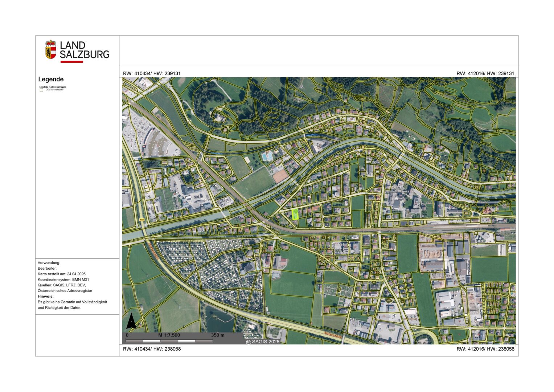This screenshot has width=554, height=392.
Task: Select the RW: 410434/ HW: 238058 coordinate label
Action: [152, 349]
